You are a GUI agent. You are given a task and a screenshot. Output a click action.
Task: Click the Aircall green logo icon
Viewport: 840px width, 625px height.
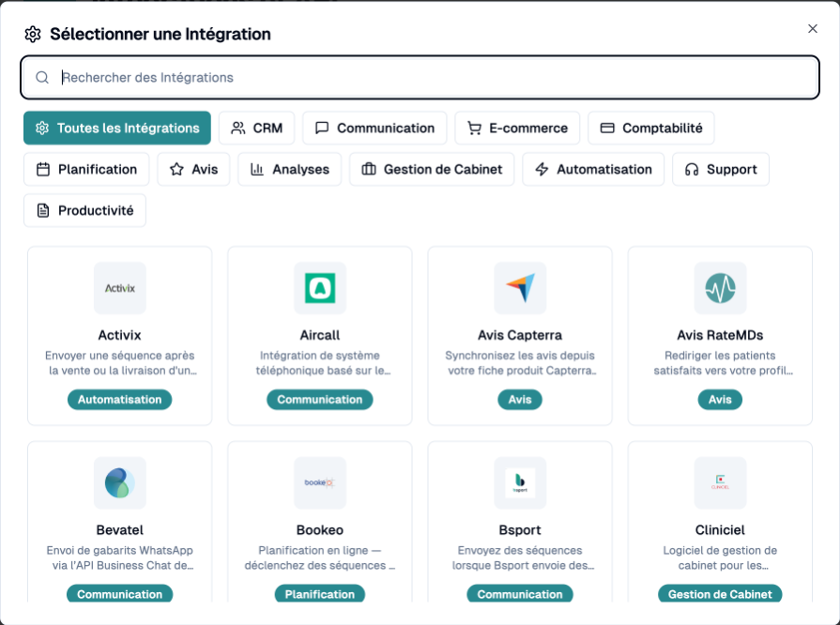coord(320,288)
